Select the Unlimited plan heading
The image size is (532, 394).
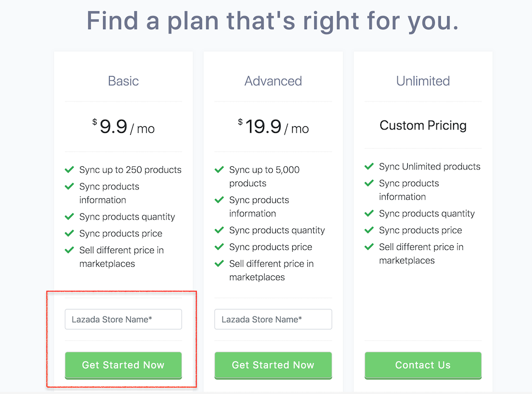[423, 81]
